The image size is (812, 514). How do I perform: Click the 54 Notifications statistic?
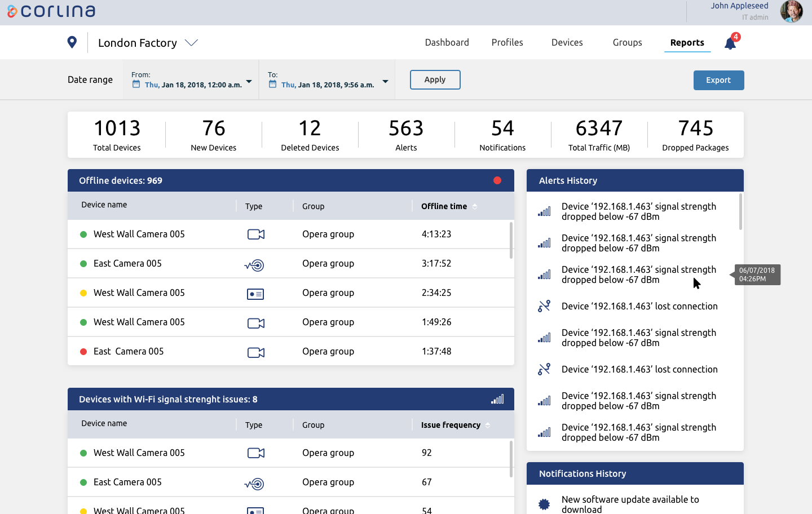click(x=502, y=135)
